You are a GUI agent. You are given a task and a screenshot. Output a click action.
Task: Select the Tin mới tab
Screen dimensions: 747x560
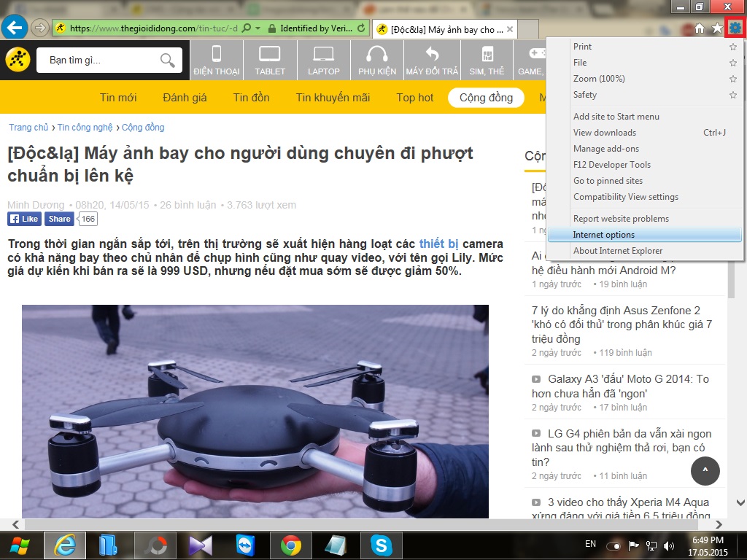[118, 98]
